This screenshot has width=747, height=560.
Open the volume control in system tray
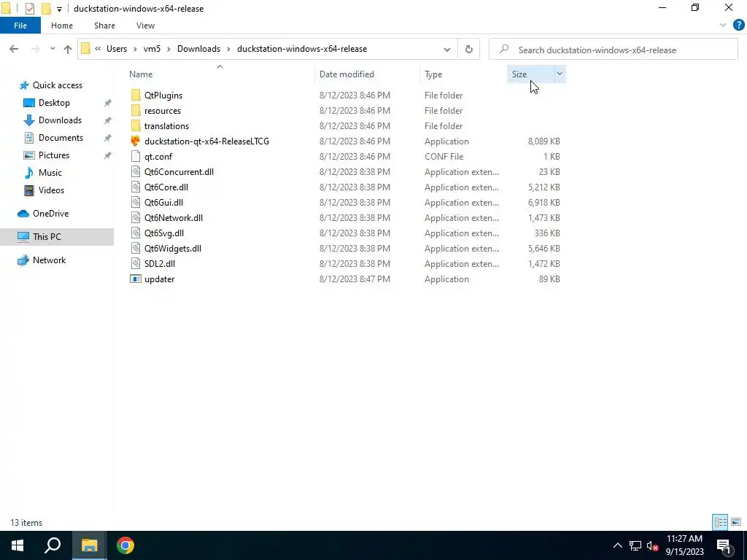(653, 545)
